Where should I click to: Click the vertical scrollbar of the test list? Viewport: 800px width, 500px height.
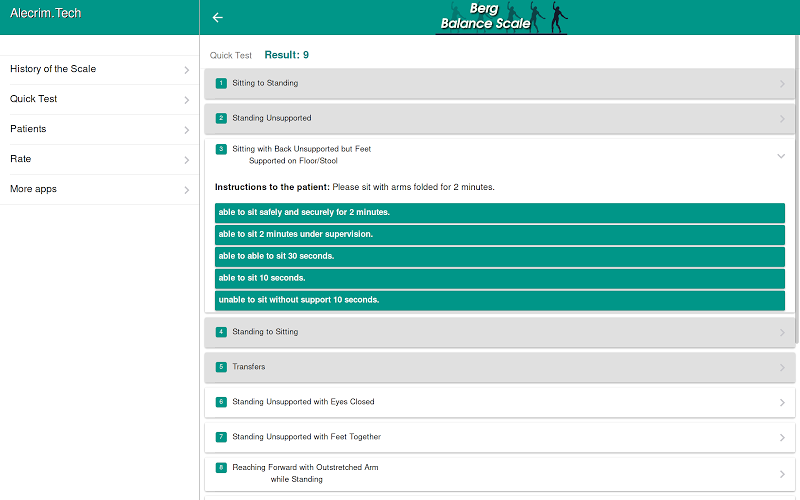[797, 189]
